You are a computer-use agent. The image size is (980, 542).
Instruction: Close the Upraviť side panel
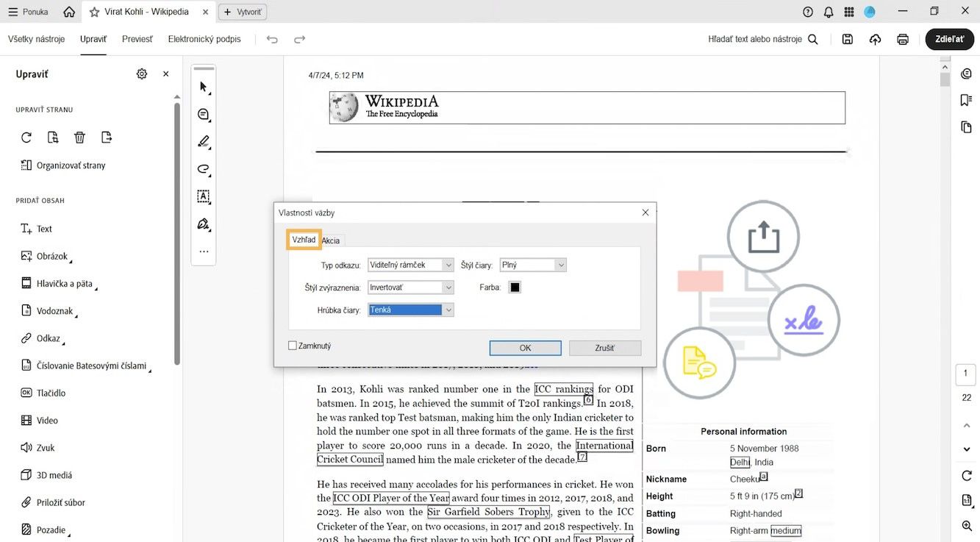(166, 74)
